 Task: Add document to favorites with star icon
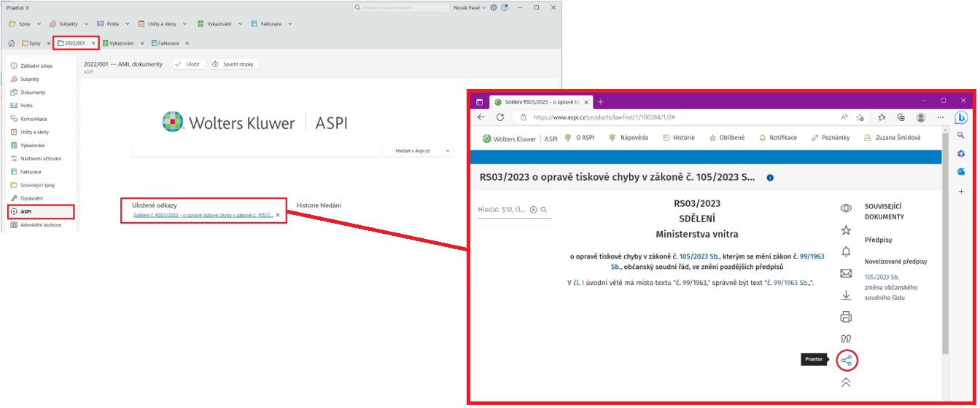(846, 230)
